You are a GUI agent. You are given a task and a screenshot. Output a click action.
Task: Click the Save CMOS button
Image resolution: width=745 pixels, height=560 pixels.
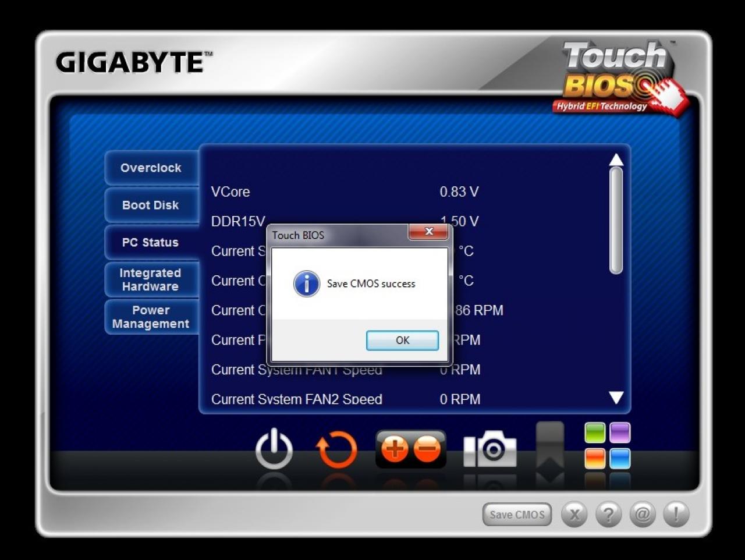(x=517, y=515)
